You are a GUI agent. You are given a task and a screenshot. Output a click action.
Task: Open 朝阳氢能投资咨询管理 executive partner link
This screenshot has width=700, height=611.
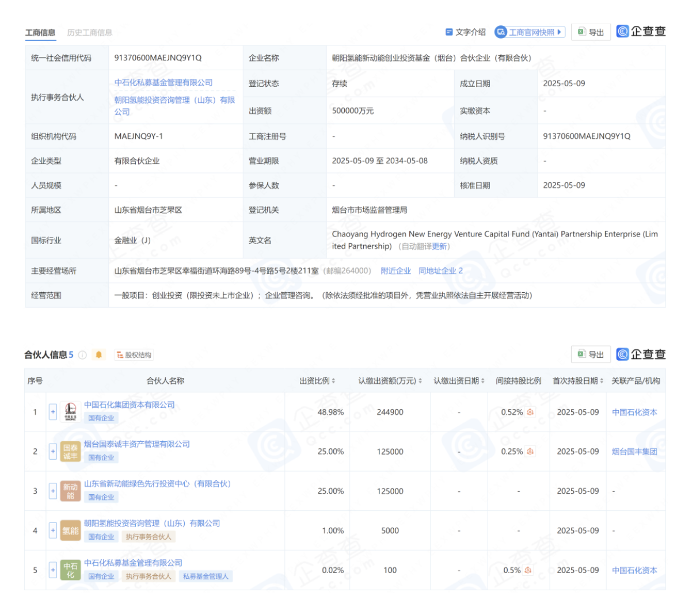[174, 106]
